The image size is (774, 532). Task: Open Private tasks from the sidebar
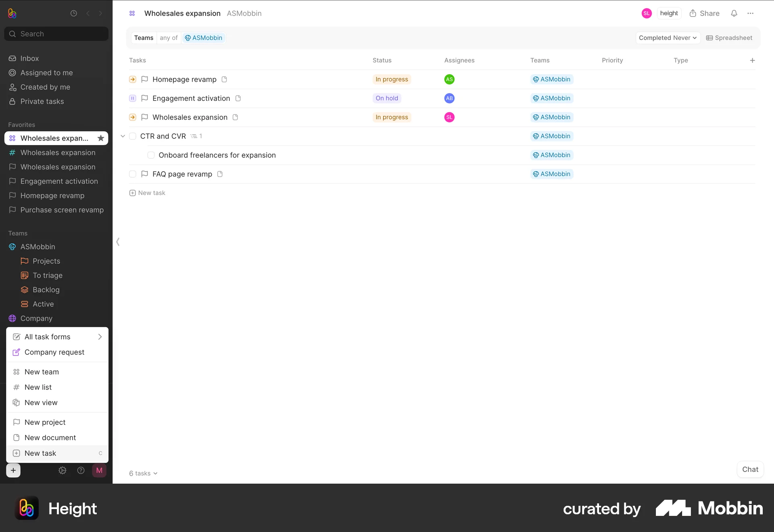coord(42,101)
